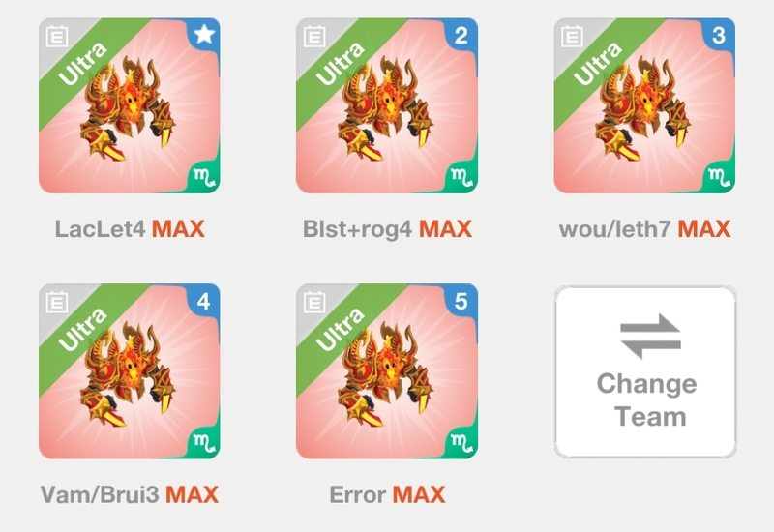The height and width of the screenshot is (532, 774).
Task: Click the star badge on LacLet4 card
Action: click(x=204, y=34)
